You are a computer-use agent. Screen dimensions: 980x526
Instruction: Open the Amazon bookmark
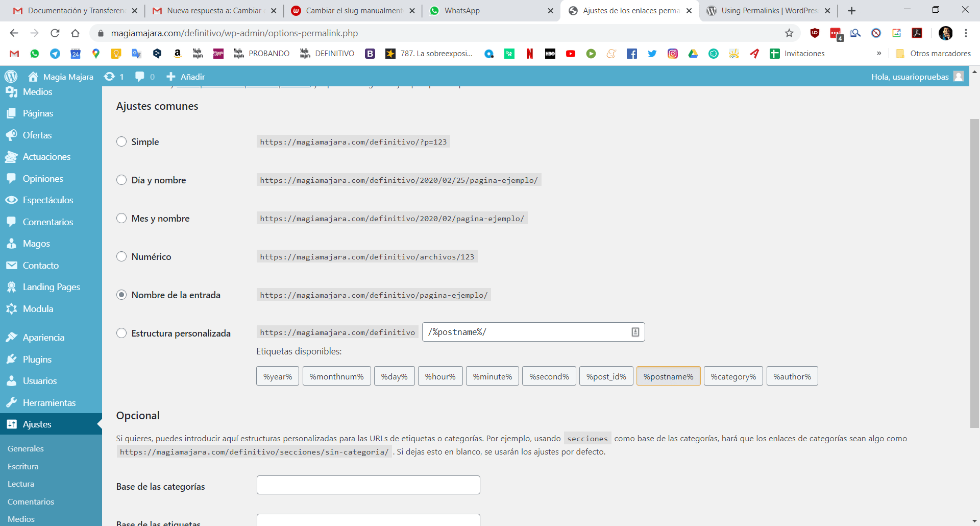[x=178, y=54]
